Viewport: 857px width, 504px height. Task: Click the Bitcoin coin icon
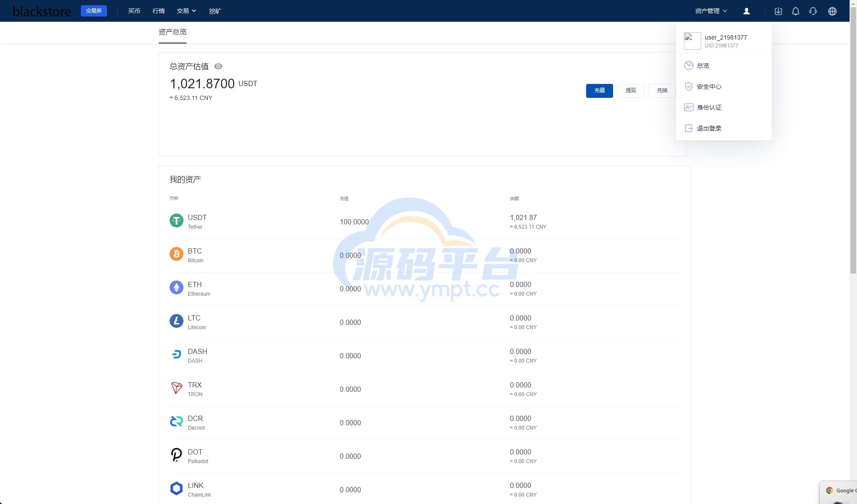coord(176,254)
